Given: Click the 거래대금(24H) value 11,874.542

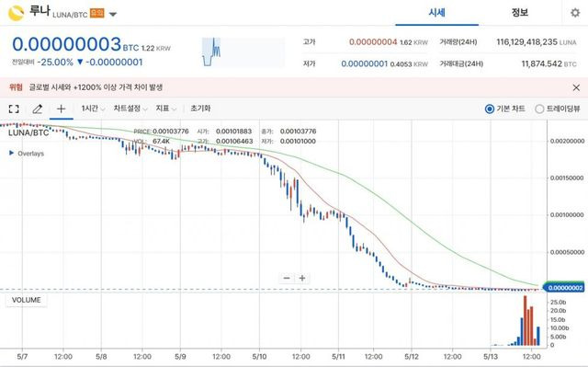Looking at the screenshot, I should 541,63.
